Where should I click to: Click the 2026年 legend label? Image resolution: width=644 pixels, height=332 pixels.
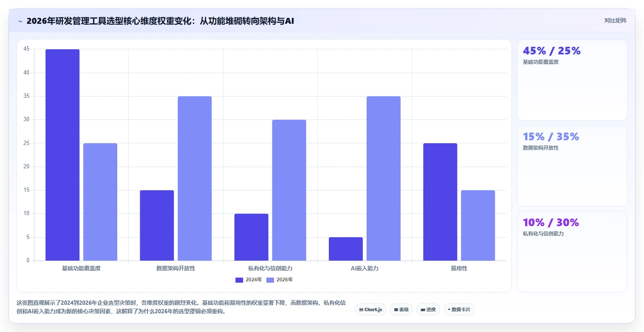pos(285,280)
